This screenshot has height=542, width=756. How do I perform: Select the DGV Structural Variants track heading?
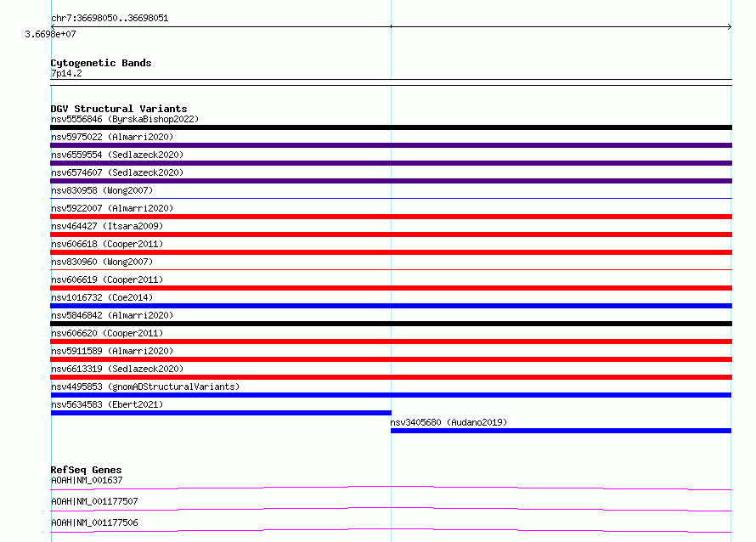tap(119, 109)
